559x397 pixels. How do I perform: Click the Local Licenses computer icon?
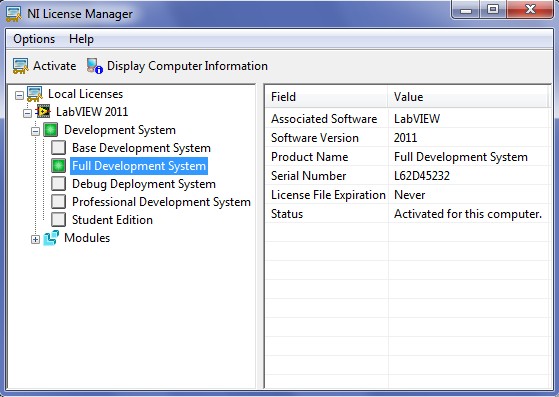(x=35, y=94)
